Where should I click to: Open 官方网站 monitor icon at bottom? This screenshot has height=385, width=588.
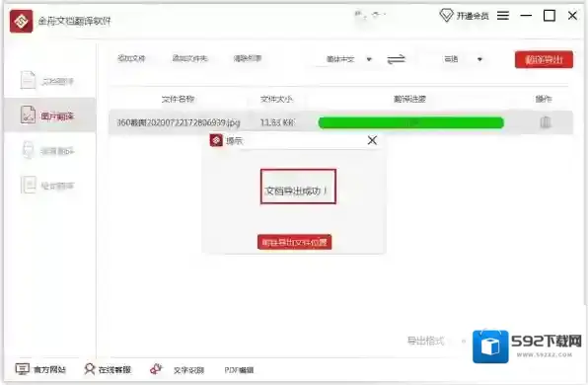tap(22, 369)
